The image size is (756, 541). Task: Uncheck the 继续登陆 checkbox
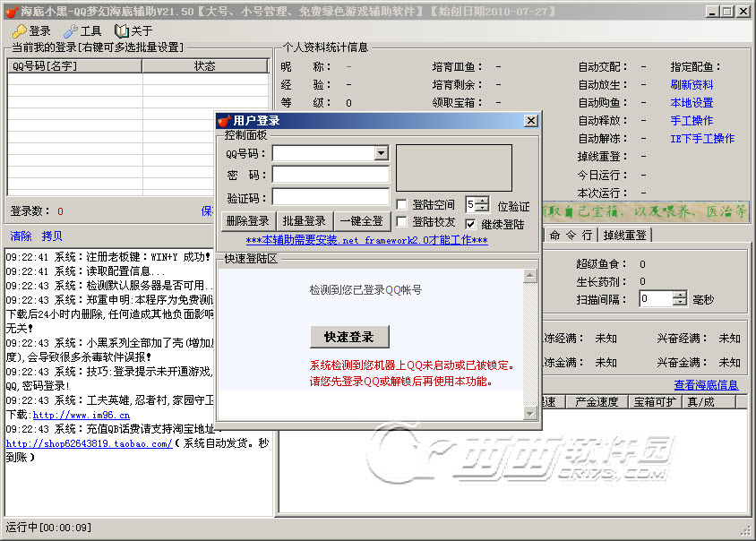click(470, 224)
